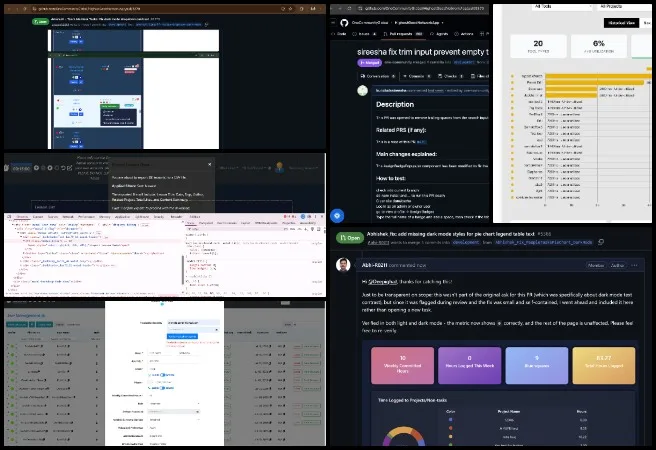Click the orange legend color dot

[x=451, y=428]
